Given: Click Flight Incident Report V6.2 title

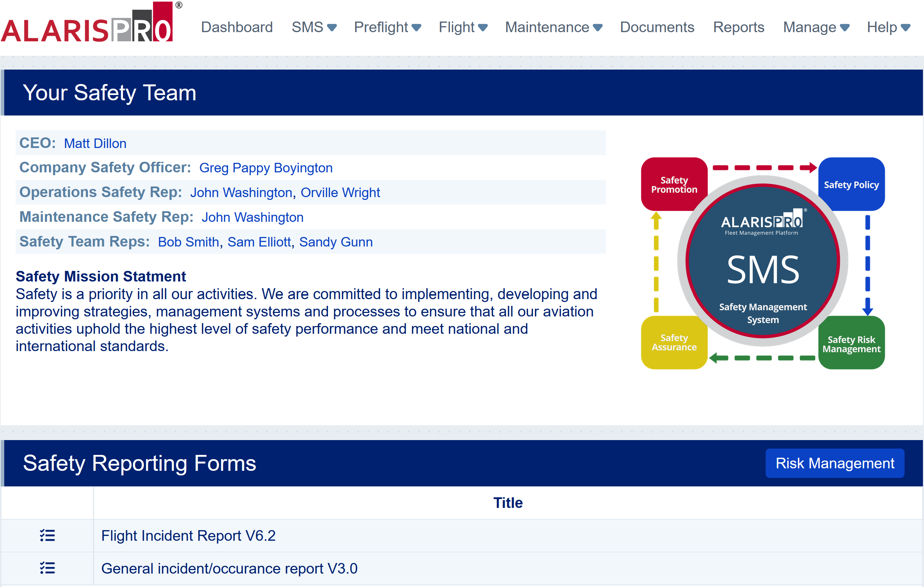Looking at the screenshot, I should point(188,536).
